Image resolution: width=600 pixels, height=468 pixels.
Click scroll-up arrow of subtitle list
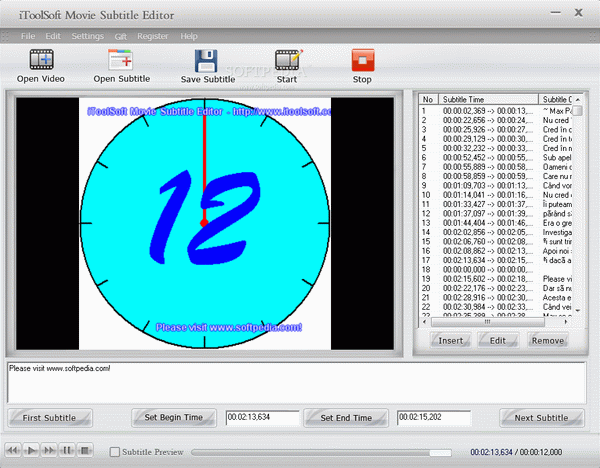tap(577, 99)
